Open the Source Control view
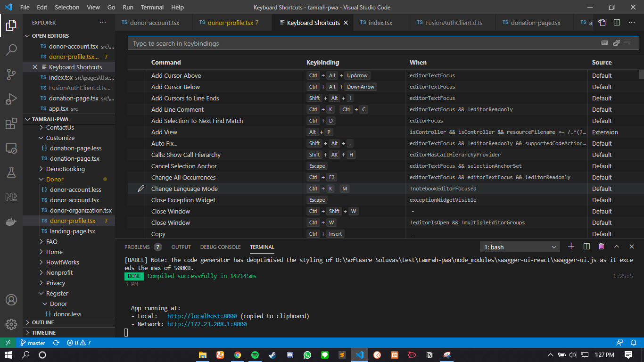The height and width of the screenshot is (362, 644). pos(11,74)
